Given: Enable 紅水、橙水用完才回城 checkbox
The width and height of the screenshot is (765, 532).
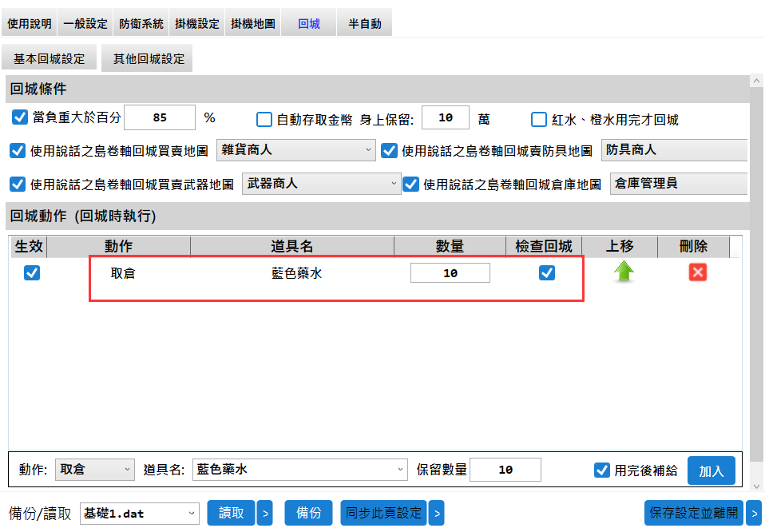Looking at the screenshot, I should tap(539, 120).
